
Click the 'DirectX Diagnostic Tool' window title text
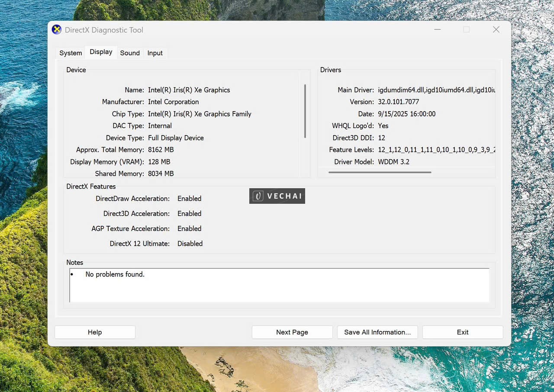click(x=104, y=30)
